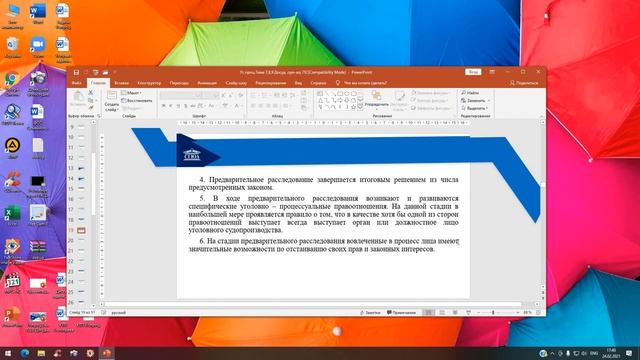Screen dimensions: 640x360
Task: Expand the shapes gallery more arrow
Action: [360, 107]
